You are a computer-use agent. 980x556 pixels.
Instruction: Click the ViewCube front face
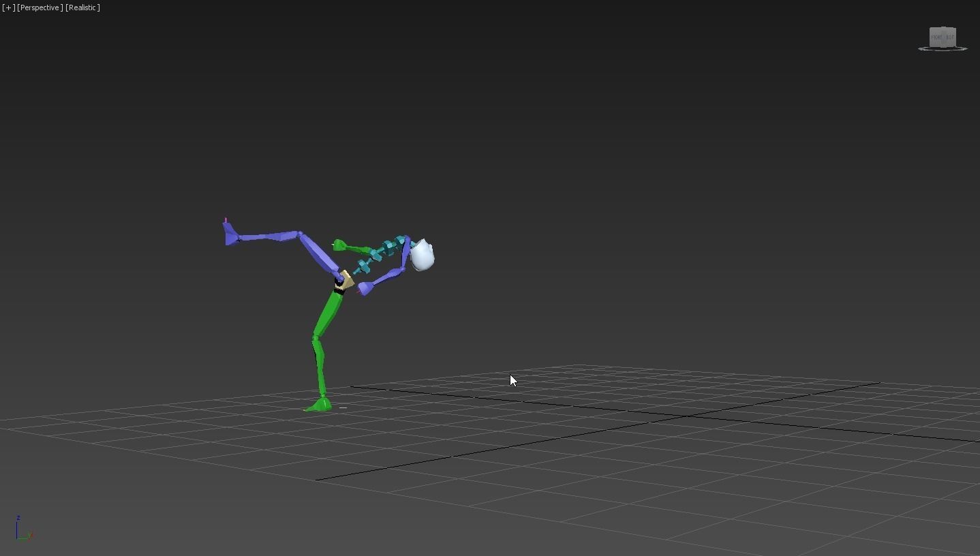[x=937, y=37]
